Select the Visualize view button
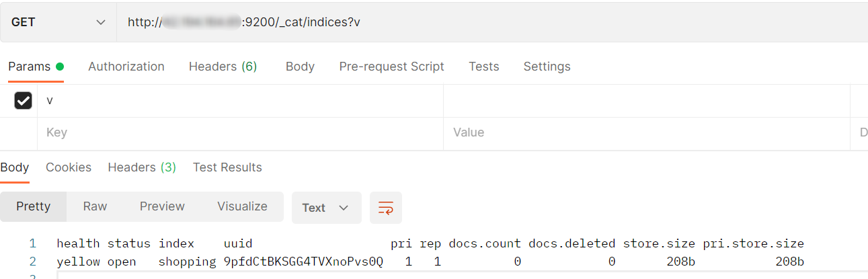Image resolution: width=868 pixels, height=279 pixels. tap(242, 206)
